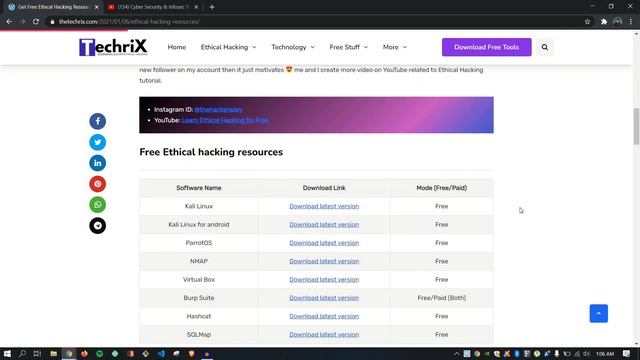Screen dimensions: 640x360
Task: Close the Get Free Ethical Hacking Resources tab
Action: tap(96, 7)
